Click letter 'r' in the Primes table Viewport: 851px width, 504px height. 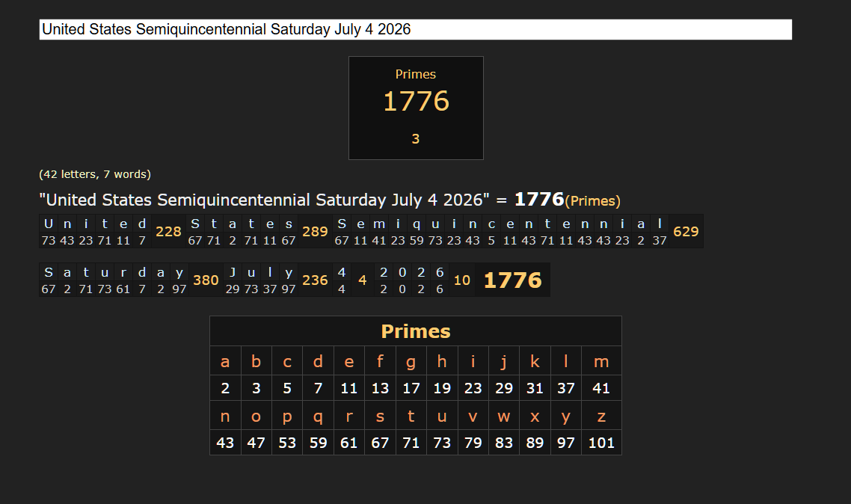349,416
